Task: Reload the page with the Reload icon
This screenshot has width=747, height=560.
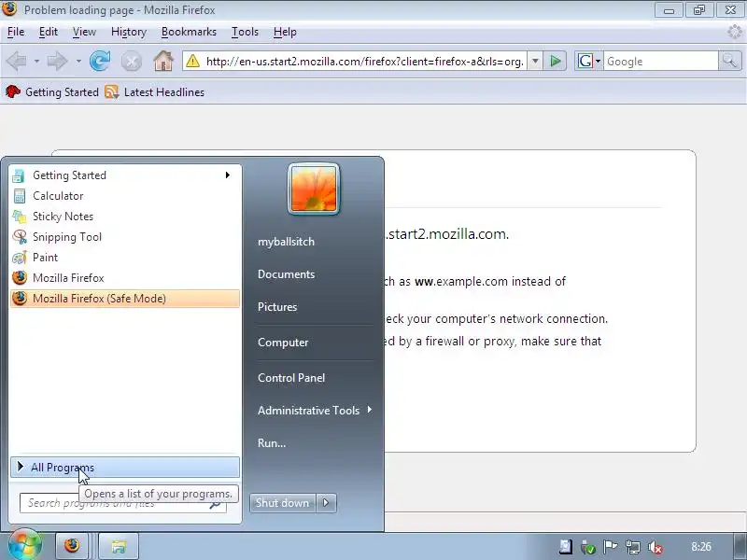Action: (100, 62)
